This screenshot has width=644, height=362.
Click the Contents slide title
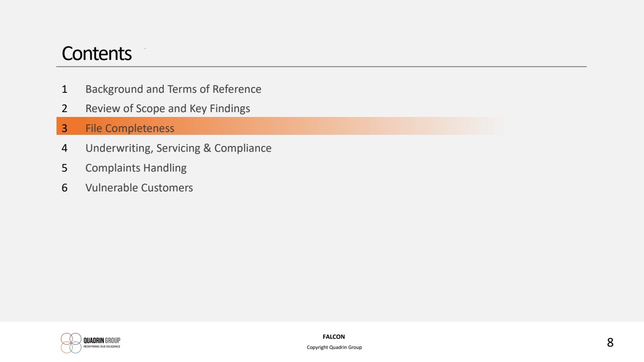coord(97,54)
